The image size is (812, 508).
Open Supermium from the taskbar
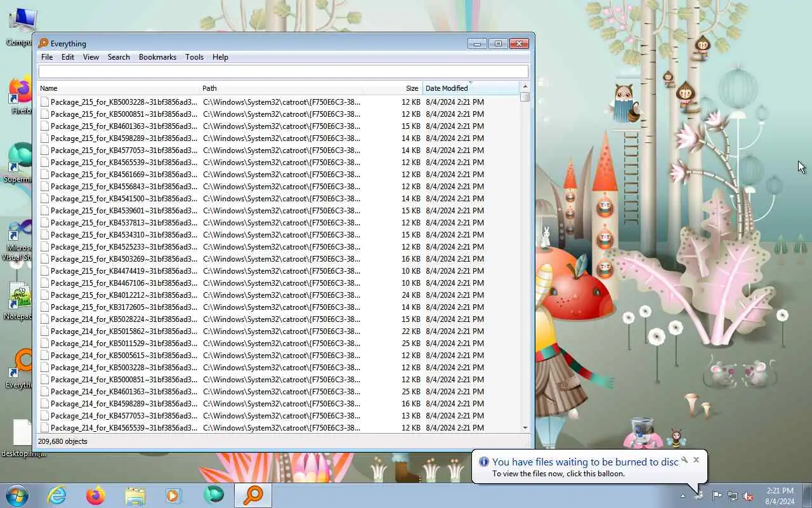[214, 495]
